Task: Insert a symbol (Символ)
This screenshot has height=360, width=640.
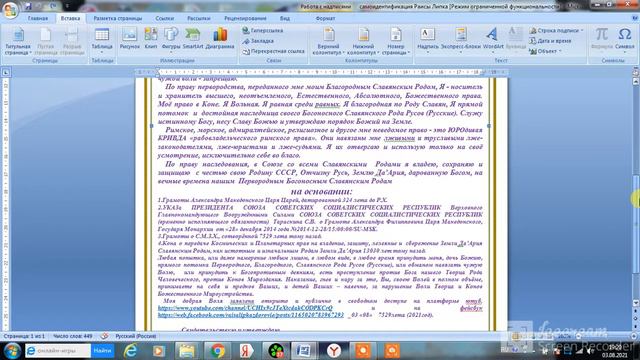Action: click(x=624, y=40)
